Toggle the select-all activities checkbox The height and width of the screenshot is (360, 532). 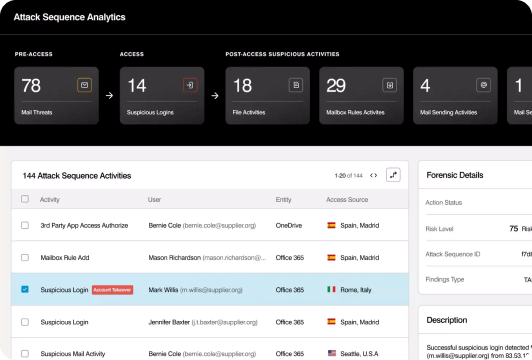(x=25, y=199)
